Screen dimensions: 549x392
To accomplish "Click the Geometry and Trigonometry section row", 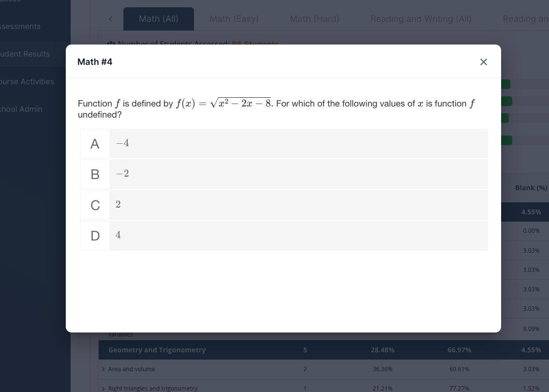I will [157, 350].
